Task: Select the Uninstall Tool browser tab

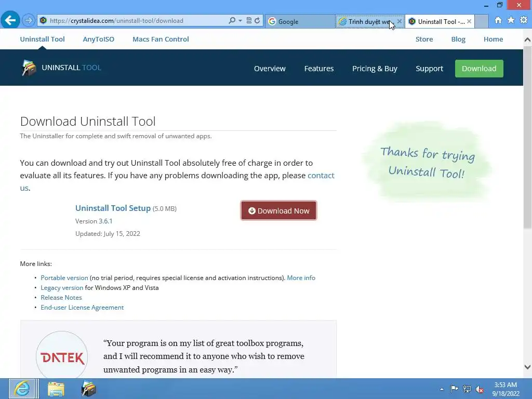Action: (x=436, y=21)
